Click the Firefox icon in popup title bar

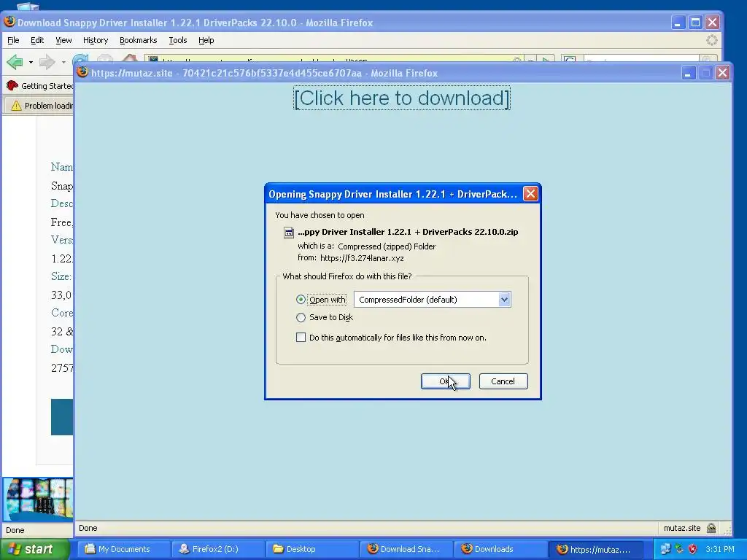(83, 72)
